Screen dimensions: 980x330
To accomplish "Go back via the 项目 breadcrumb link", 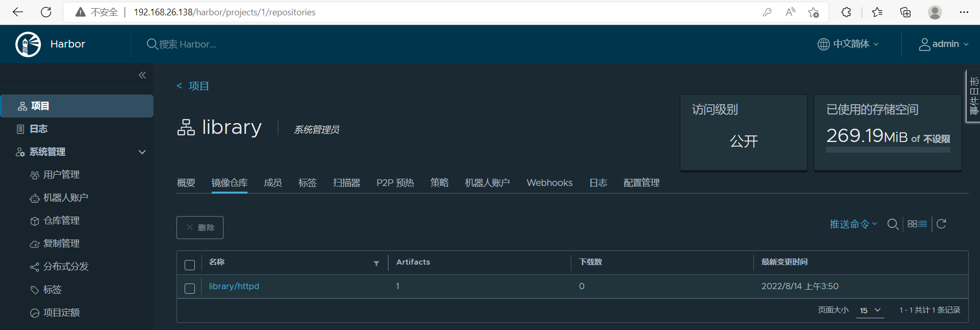I will [199, 86].
